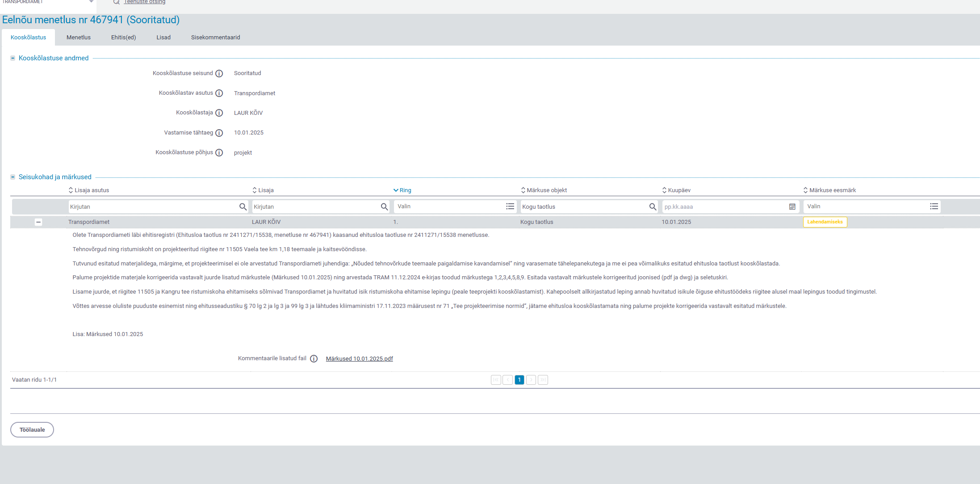
Task: Click Kogu taotlus cell in Transpordiamet row
Action: point(536,222)
